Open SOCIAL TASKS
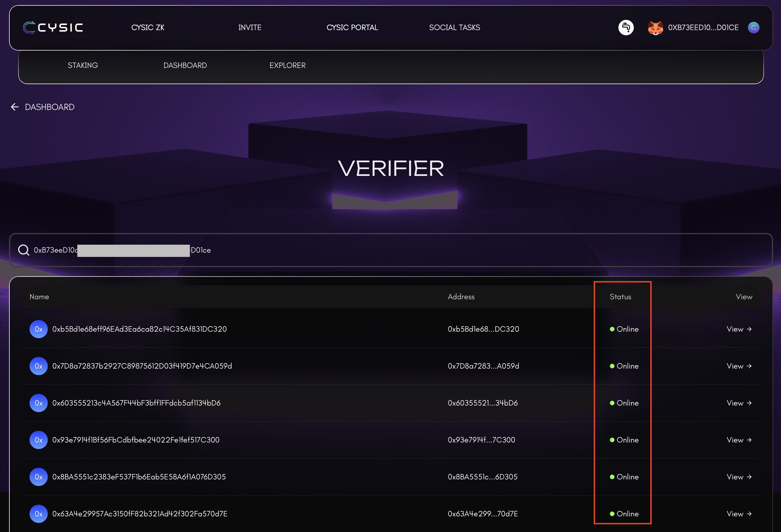This screenshot has height=532, width=781. tap(454, 28)
